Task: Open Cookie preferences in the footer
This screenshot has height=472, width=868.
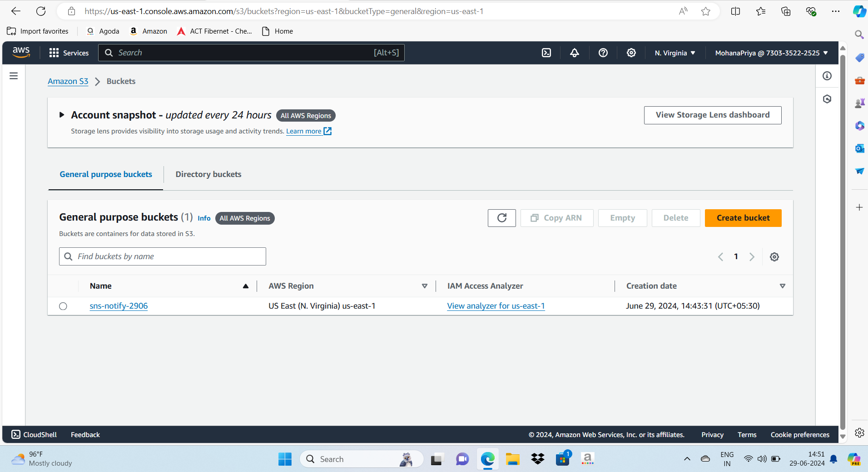Action: [800, 435]
